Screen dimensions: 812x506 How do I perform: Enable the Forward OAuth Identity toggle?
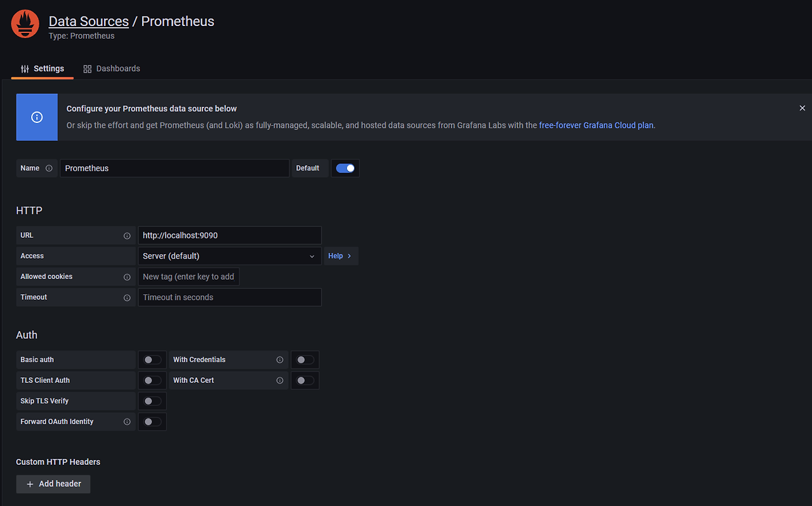(152, 422)
